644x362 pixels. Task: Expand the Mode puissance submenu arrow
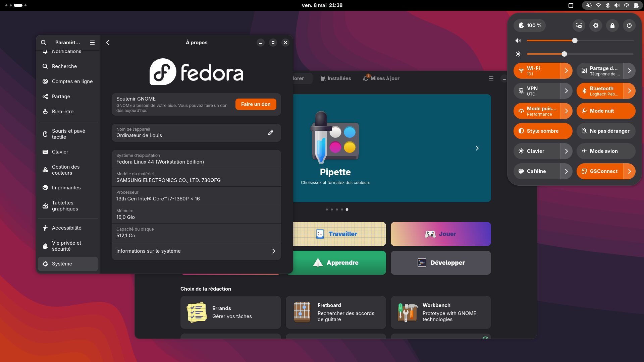(x=566, y=111)
